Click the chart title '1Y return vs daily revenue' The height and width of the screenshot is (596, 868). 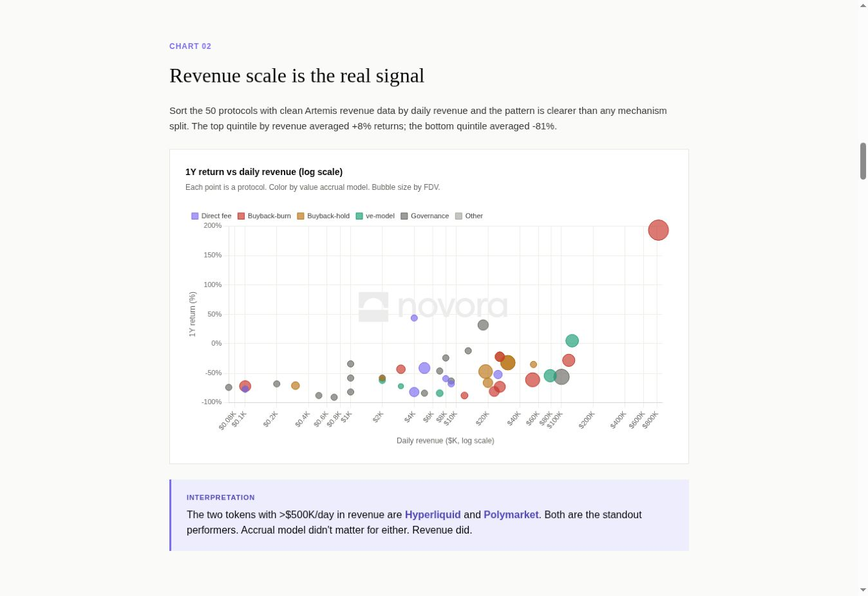click(264, 172)
